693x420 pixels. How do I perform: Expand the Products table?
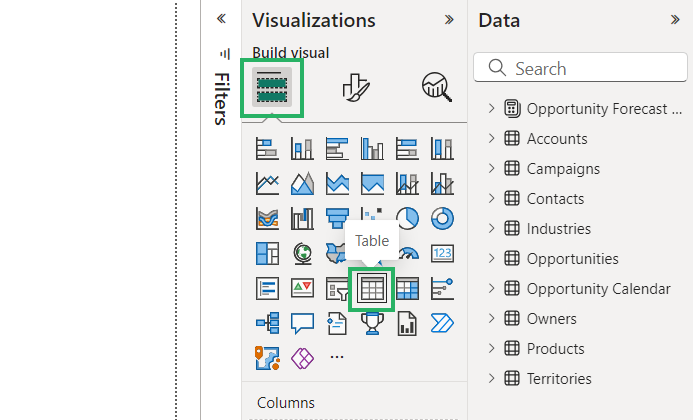(x=491, y=349)
